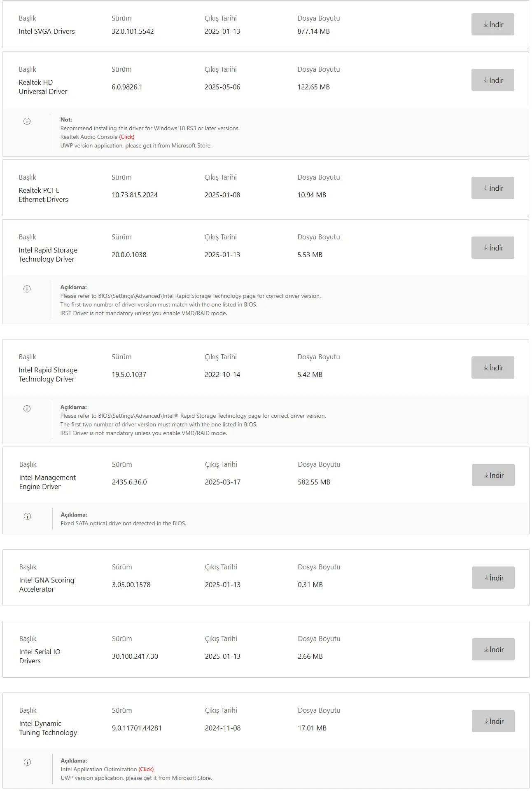Select file size 17.01 MB

pyautogui.click(x=312, y=728)
